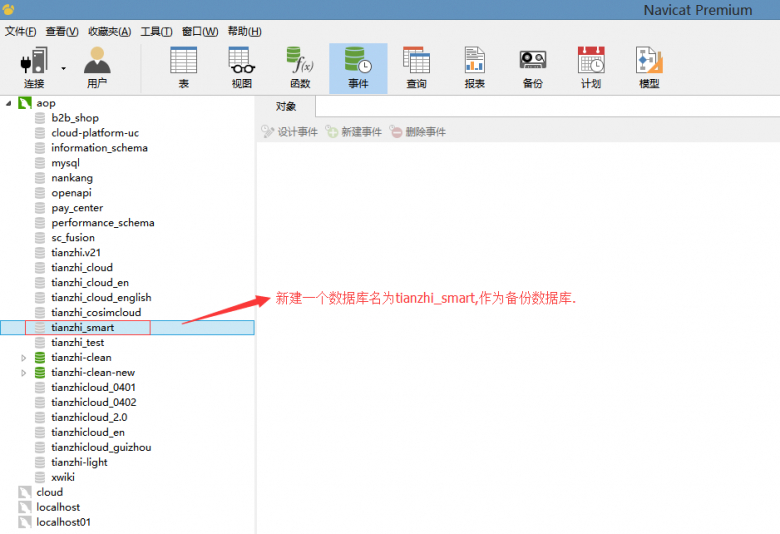Select the tianzhicloud_0401 database
Image resolution: width=780 pixels, height=534 pixels.
pyautogui.click(x=94, y=387)
